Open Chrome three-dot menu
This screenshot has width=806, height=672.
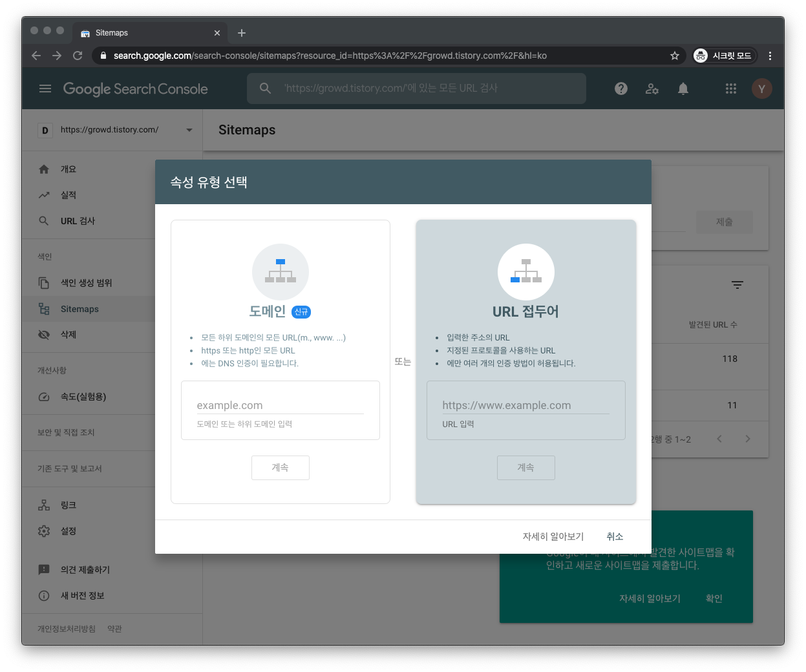click(770, 56)
